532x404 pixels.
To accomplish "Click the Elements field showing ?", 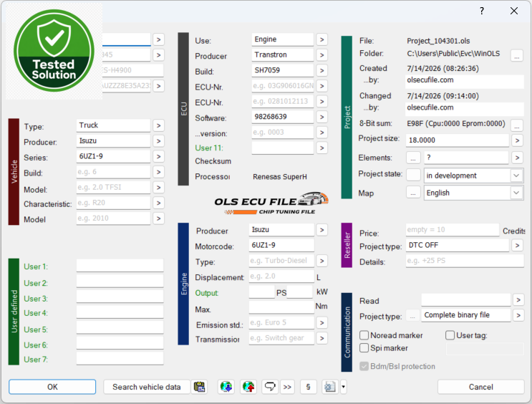I will point(466,158).
